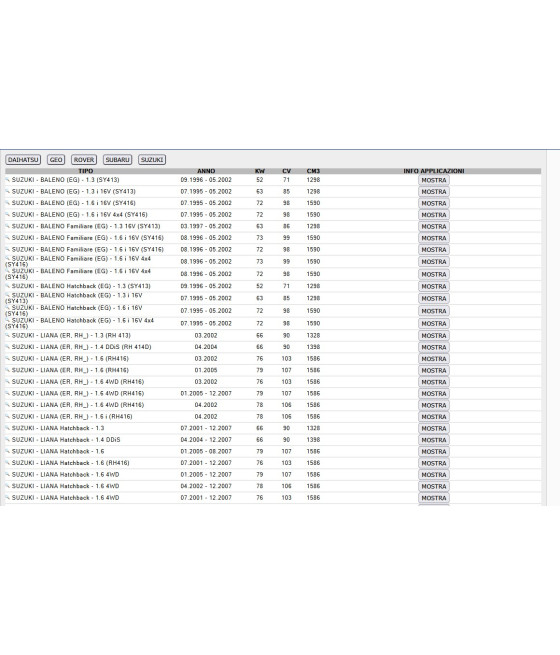
Task: Click magnifier icon beside LIANA Hatchback 1.6 (RH416)
Action: (x=8, y=463)
